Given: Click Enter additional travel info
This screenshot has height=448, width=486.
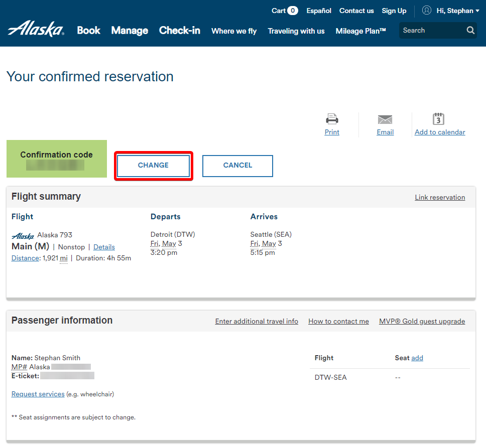Looking at the screenshot, I should coord(257,322).
